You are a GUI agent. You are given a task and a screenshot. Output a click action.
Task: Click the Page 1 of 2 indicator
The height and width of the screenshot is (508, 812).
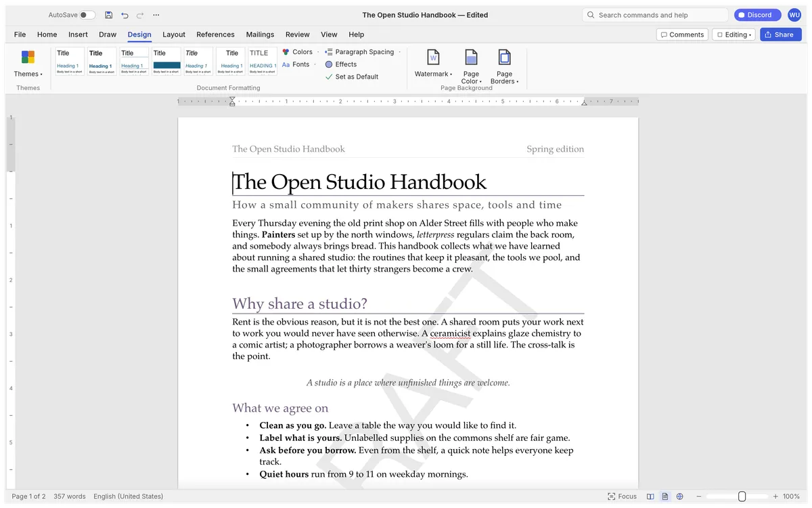(28, 496)
